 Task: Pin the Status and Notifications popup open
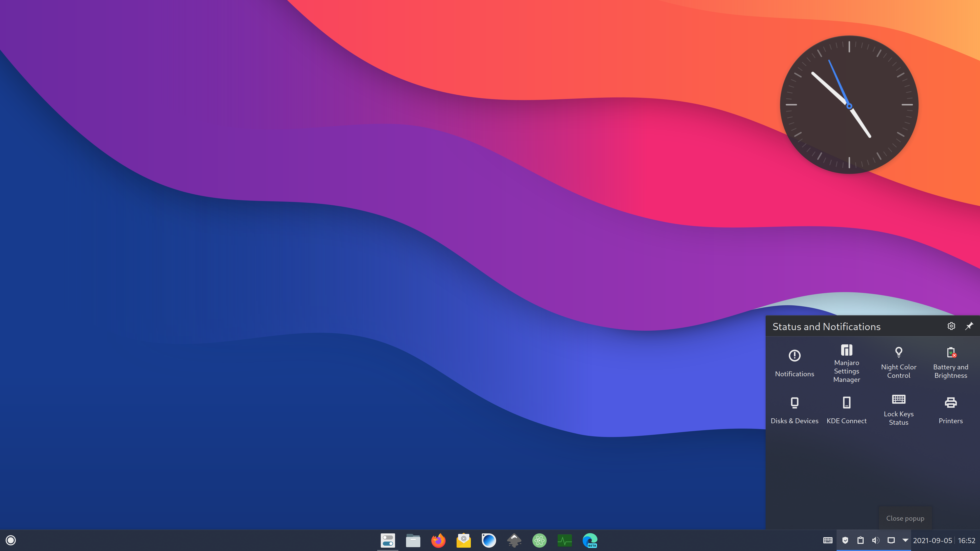click(x=969, y=326)
